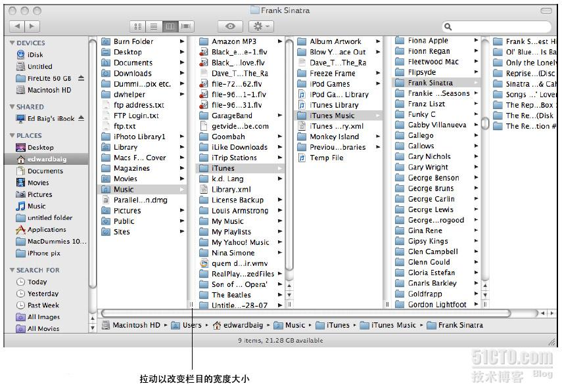Switch to Cover Flow view
Image resolution: width=562 pixels, height=392 pixels.
point(185,26)
